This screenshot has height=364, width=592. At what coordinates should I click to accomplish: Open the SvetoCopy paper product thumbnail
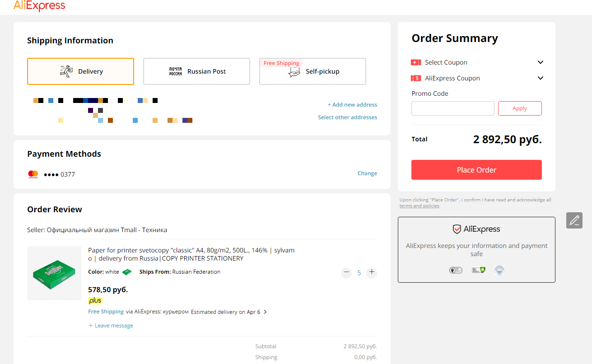point(54,273)
